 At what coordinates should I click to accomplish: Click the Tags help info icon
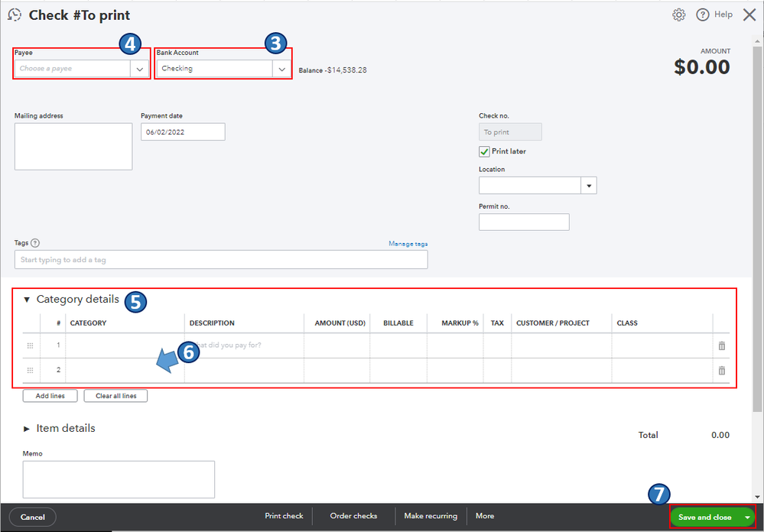click(x=35, y=242)
